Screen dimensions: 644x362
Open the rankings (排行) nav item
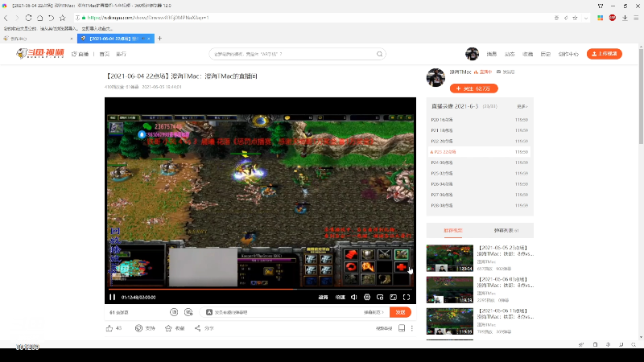click(121, 54)
